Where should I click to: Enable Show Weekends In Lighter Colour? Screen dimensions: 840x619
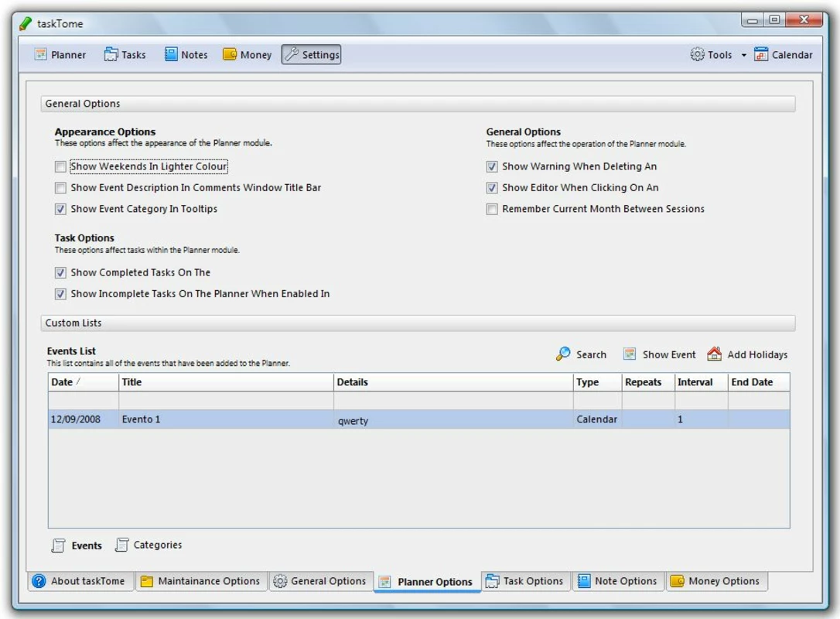[x=60, y=166]
